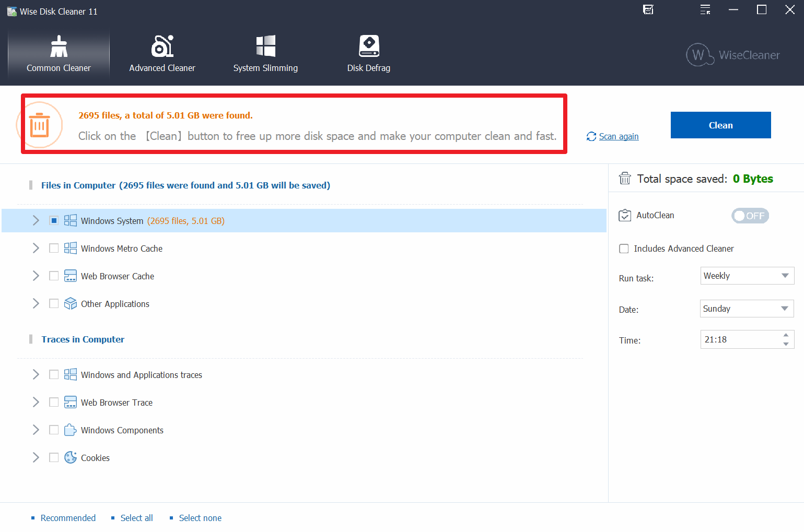Check the Web Browser Trace checkbox
Image resolution: width=804 pixels, height=532 pixels.
coord(54,402)
